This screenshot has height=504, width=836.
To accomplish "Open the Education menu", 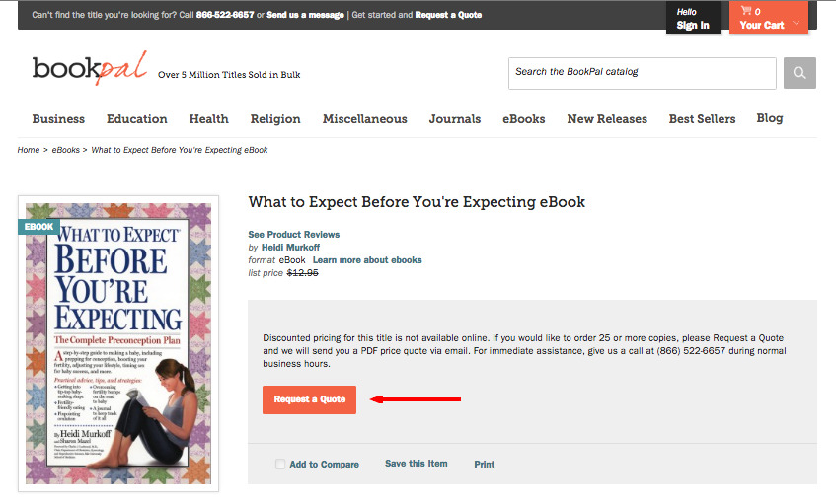I will [137, 118].
